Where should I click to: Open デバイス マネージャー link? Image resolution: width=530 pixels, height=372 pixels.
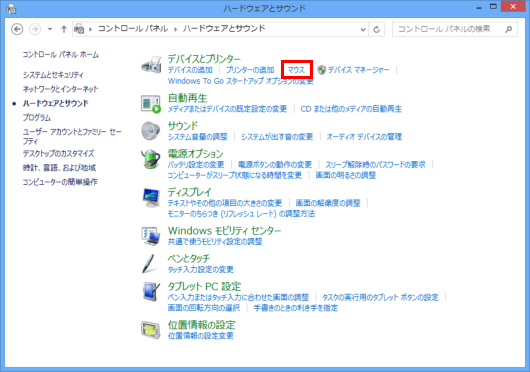tap(358, 70)
